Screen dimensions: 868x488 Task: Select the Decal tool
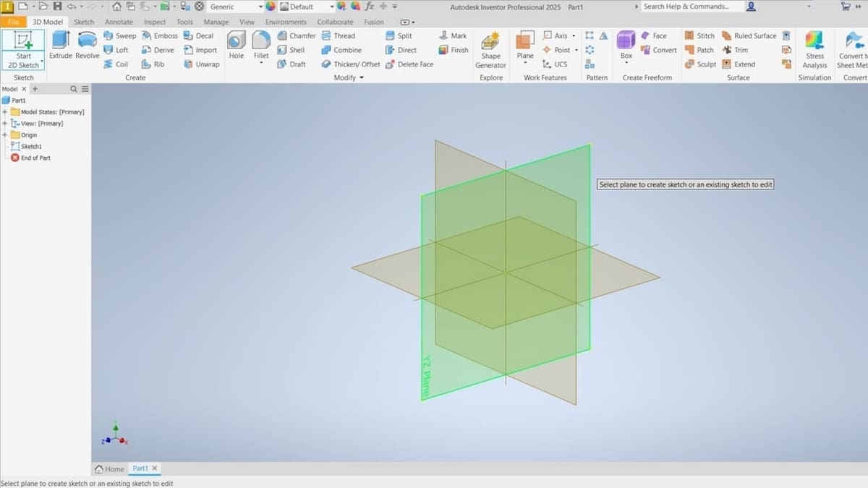coord(199,35)
